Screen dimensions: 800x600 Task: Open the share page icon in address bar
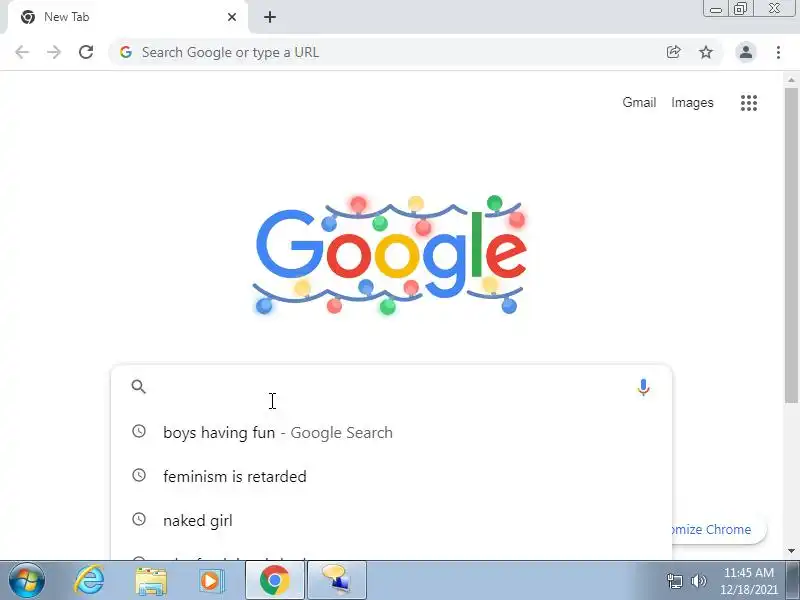click(673, 52)
